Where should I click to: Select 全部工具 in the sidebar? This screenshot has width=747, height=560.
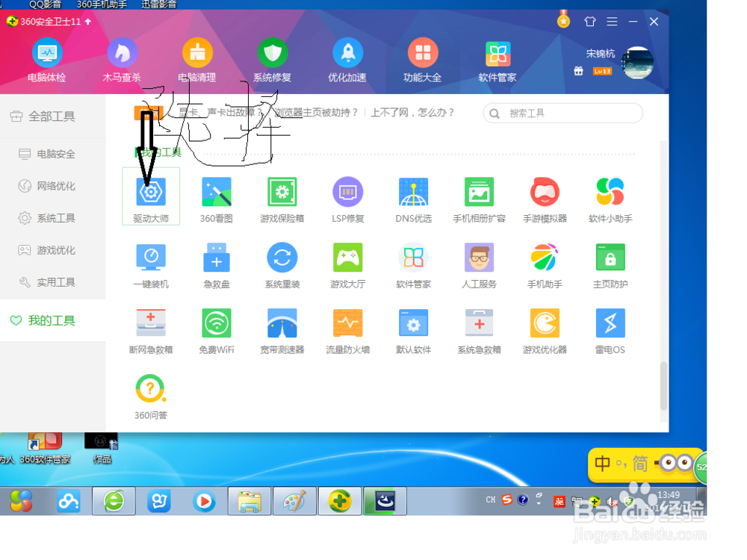tap(52, 116)
